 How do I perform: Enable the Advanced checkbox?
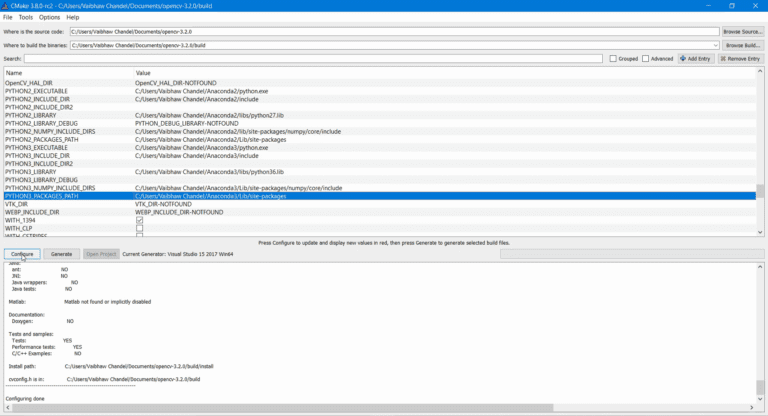click(646, 59)
